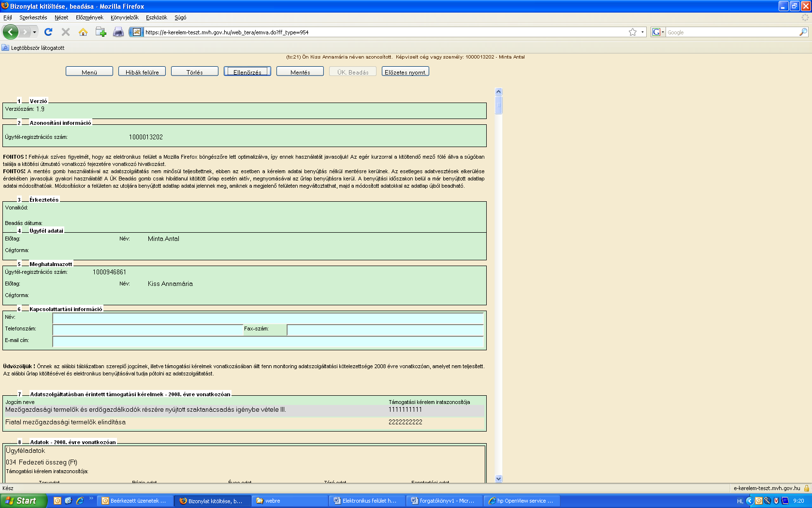Click the Kiss Annamária name text
Viewport: 812px width, 508px height.
[x=170, y=284]
